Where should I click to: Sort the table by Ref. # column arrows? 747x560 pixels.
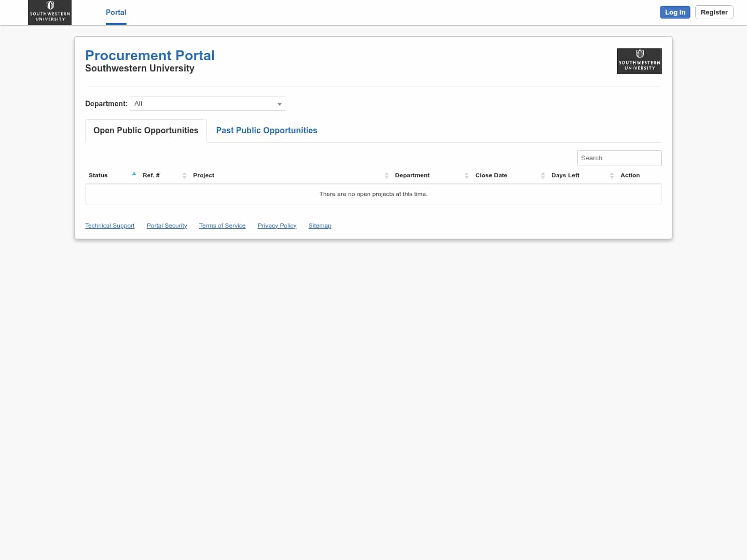click(185, 175)
